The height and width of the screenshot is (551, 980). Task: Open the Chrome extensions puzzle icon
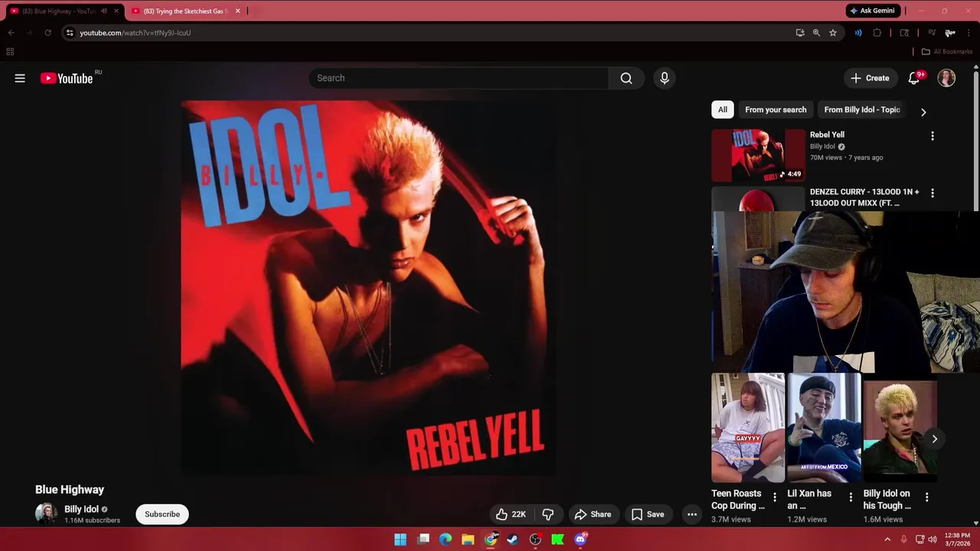click(877, 33)
